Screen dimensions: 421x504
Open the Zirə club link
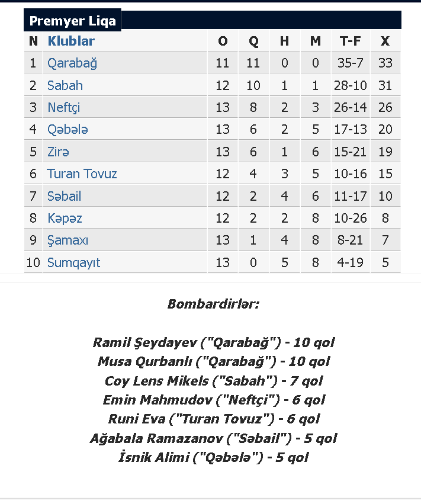pos(58,152)
